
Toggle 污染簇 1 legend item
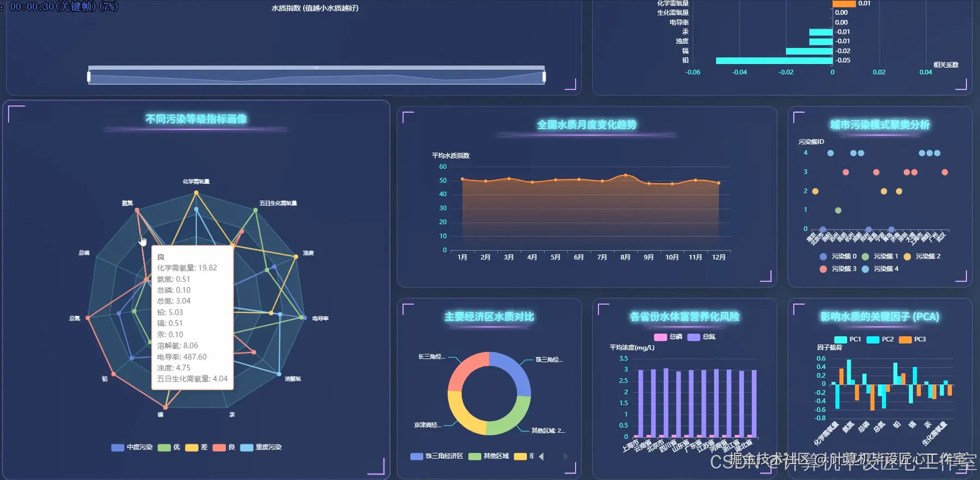[x=880, y=256]
